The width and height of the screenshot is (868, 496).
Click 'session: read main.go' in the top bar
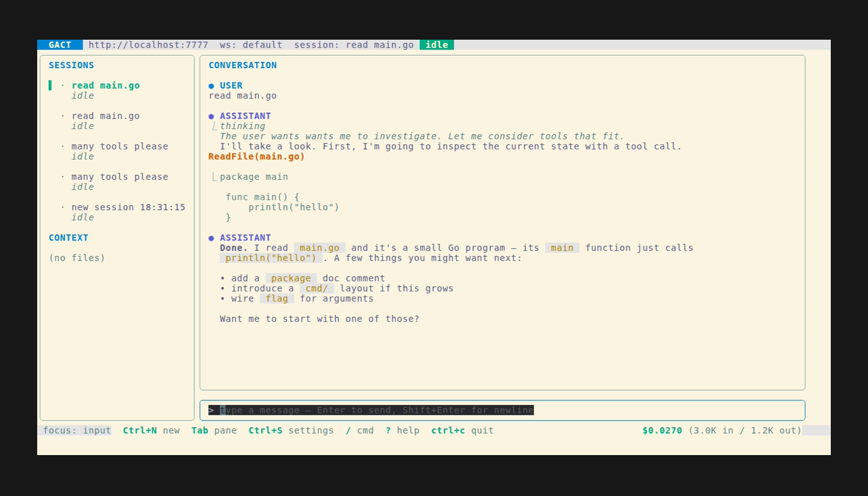354,45
